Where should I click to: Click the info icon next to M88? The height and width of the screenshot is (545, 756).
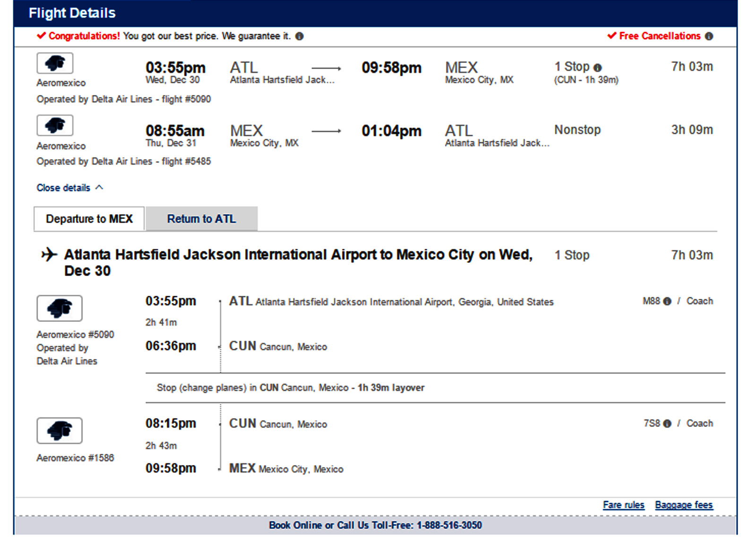click(x=667, y=302)
